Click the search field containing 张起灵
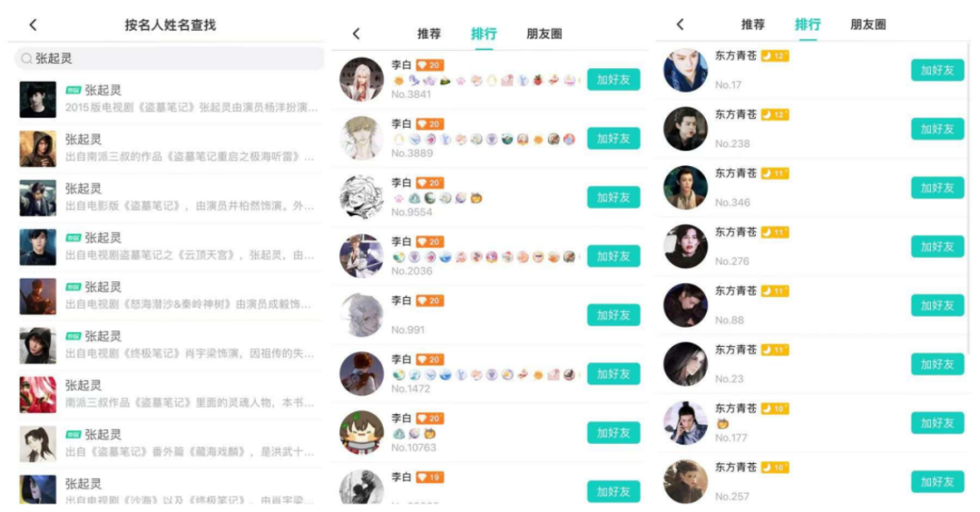This screenshot has height=512, width=980. (x=169, y=58)
